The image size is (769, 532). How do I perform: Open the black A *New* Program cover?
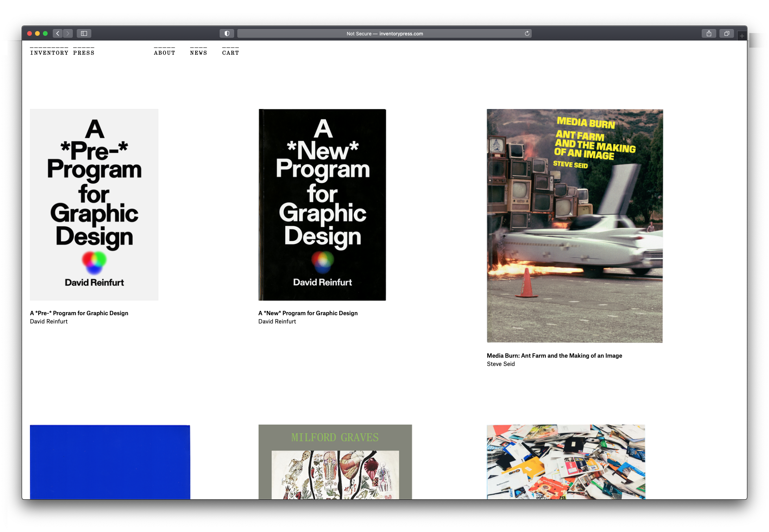coord(322,205)
